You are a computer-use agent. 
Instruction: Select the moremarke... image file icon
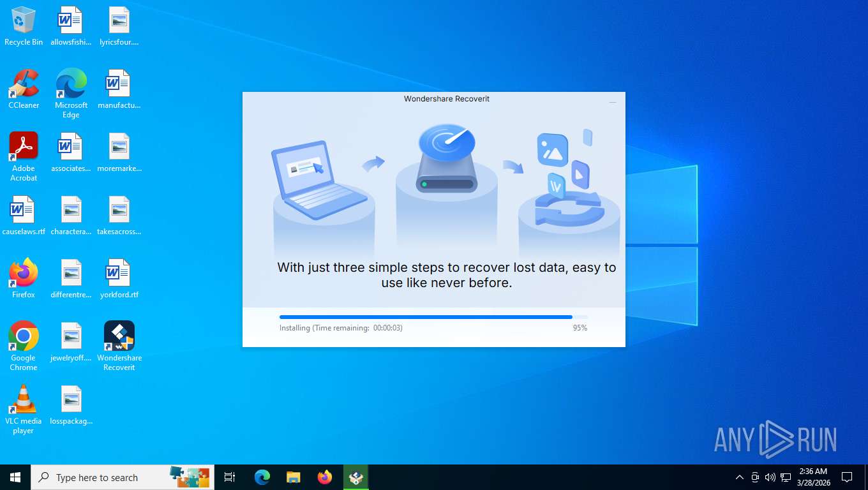coord(119,152)
